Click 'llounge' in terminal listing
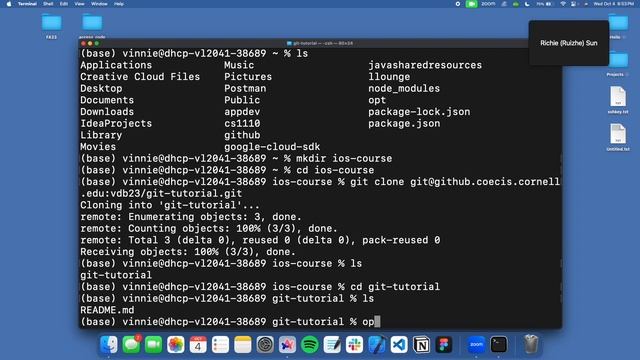Viewport: 640px width, 360px height. pos(389,77)
